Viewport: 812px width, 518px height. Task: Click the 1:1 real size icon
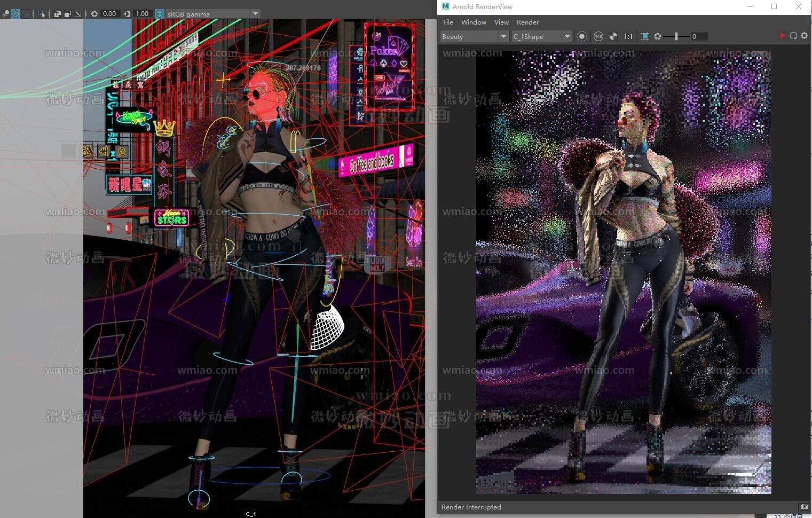(628, 36)
